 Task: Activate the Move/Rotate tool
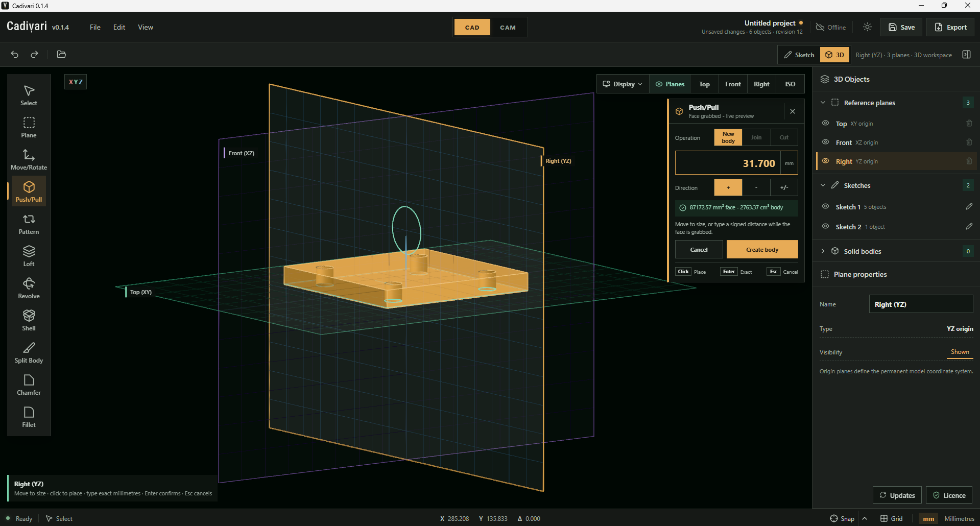click(x=29, y=160)
